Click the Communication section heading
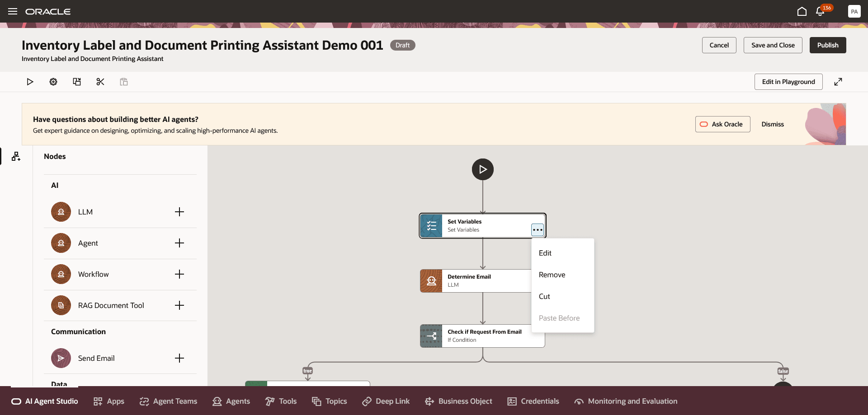This screenshot has width=868, height=415. [x=78, y=331]
